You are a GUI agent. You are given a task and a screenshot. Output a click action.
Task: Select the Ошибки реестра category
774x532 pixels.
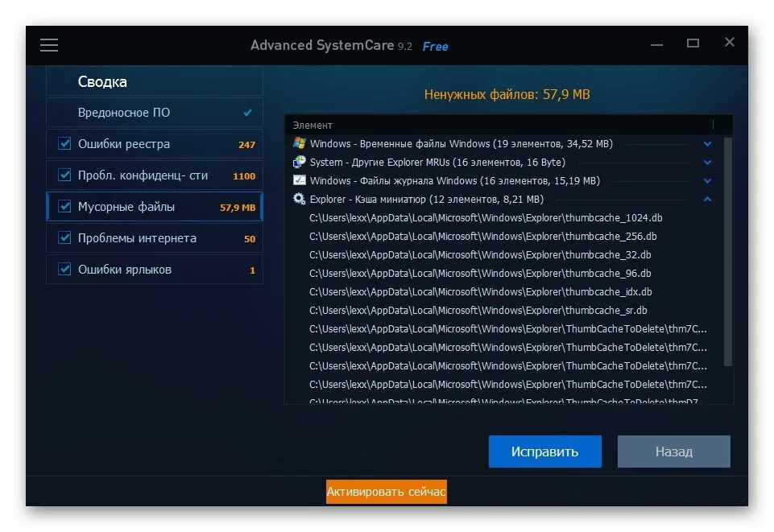[155, 143]
